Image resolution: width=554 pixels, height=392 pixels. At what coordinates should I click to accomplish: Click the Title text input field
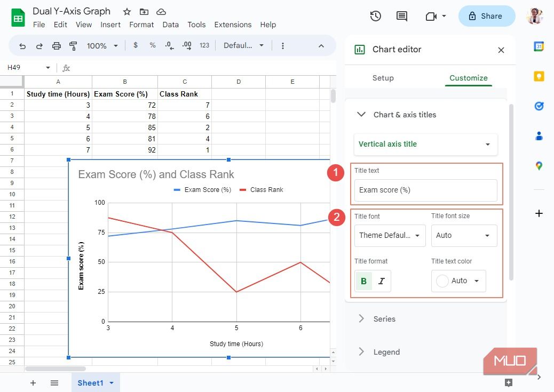tap(425, 190)
